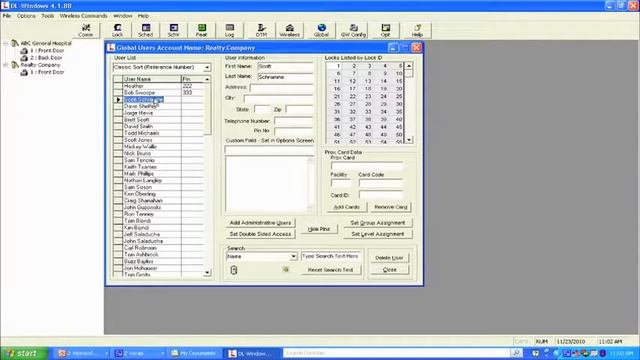Open the GW Config toolbar icon
640x360 pixels.
click(x=353, y=30)
